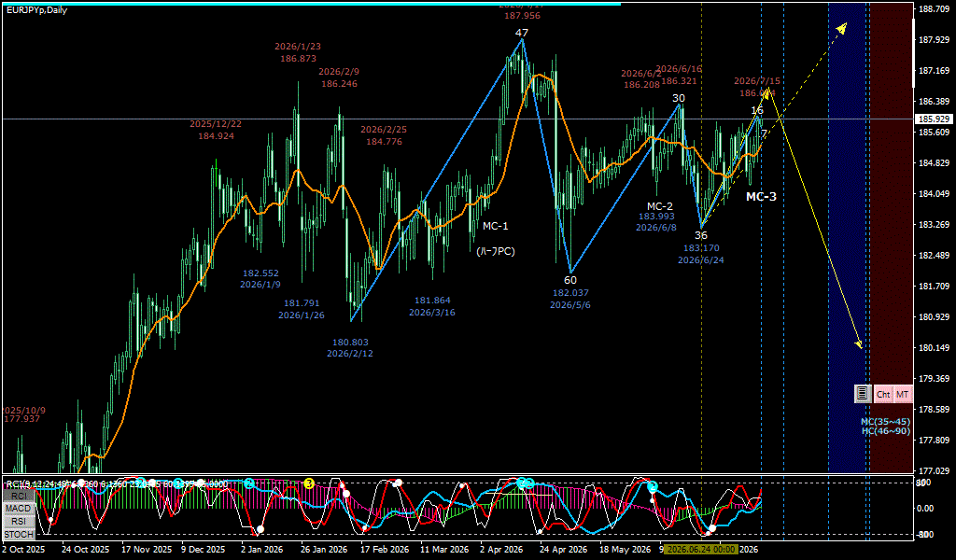The image size is (956, 560).
Task: Click the 179.369 level on the price scale
Action: point(934,378)
